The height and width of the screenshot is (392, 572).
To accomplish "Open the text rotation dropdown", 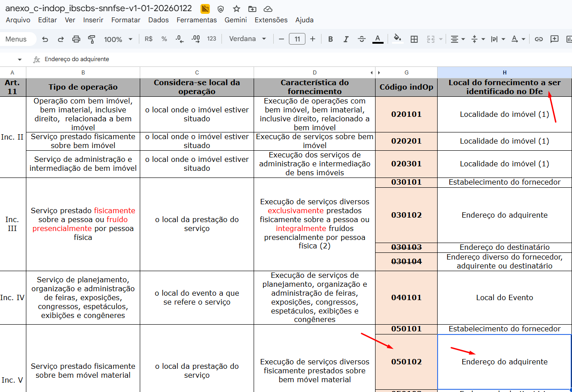I will (518, 39).
